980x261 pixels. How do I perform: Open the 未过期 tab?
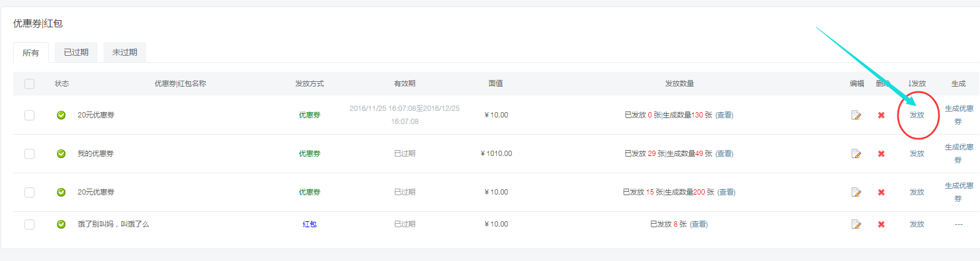coord(125,52)
